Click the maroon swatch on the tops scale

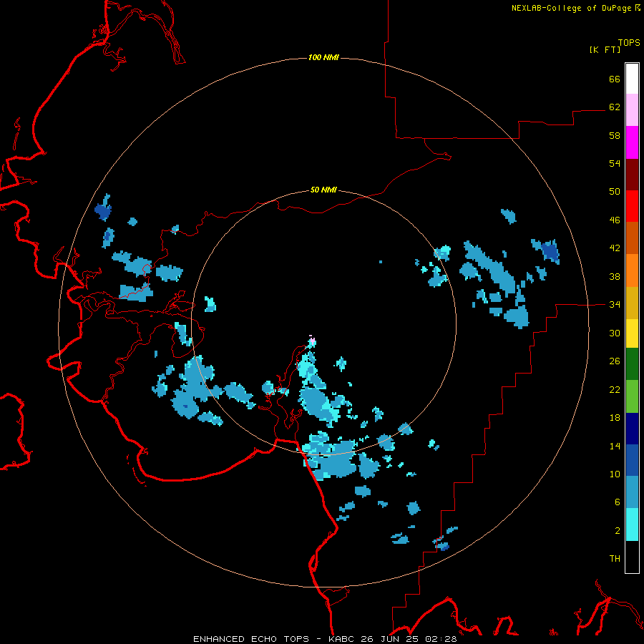(x=632, y=175)
